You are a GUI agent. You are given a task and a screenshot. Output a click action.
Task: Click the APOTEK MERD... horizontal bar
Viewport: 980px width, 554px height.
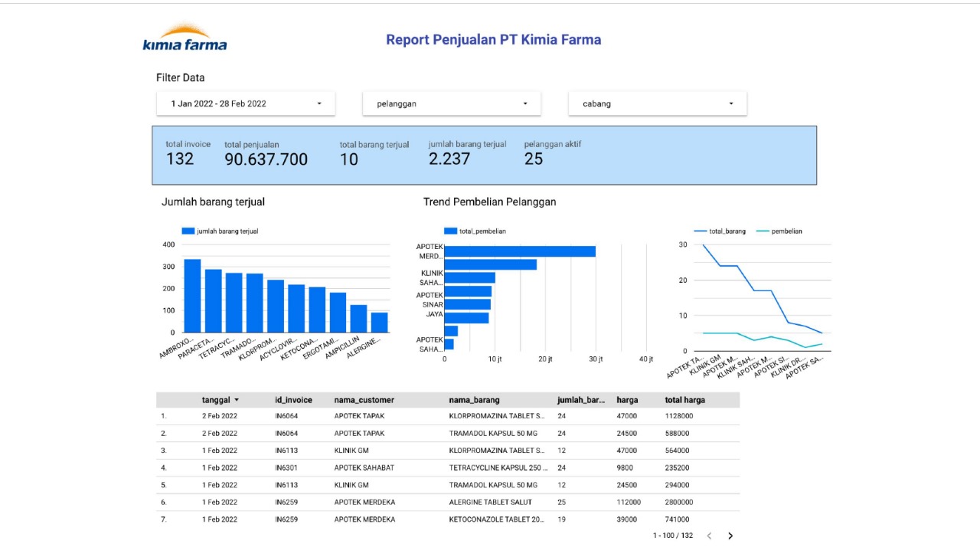520,251
